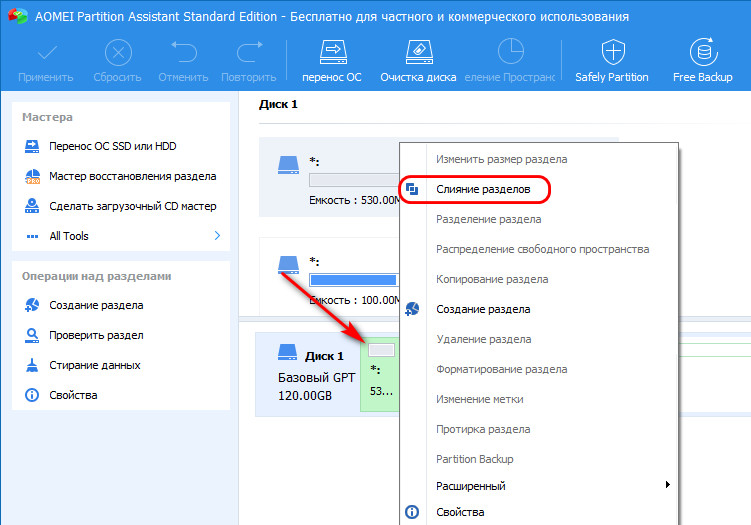Open Сделать загрузочный CD мастер
This screenshot has width=751, height=525.
coord(120,206)
